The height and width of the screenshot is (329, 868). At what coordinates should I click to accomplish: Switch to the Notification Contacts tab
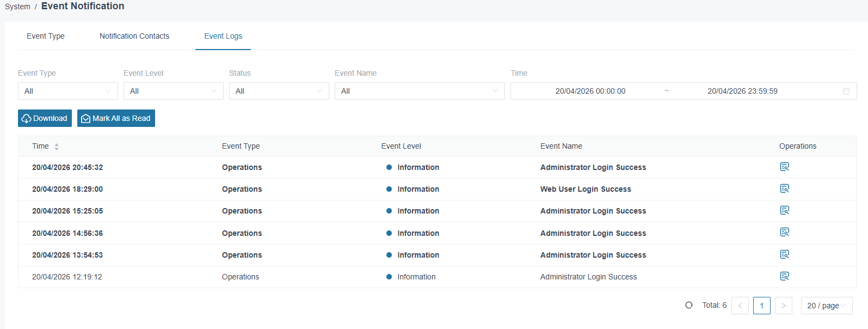(134, 36)
